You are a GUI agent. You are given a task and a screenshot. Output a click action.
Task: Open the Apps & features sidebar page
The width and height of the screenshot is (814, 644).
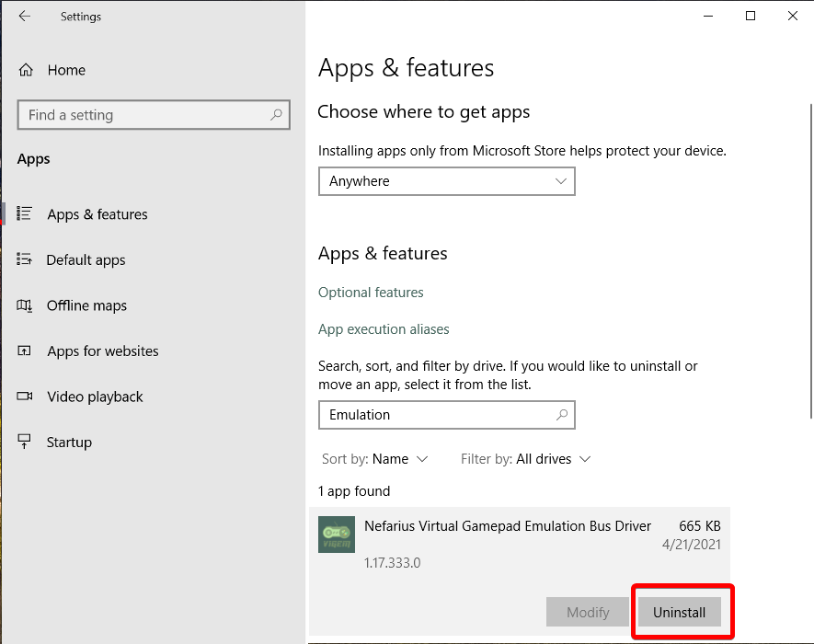(97, 214)
